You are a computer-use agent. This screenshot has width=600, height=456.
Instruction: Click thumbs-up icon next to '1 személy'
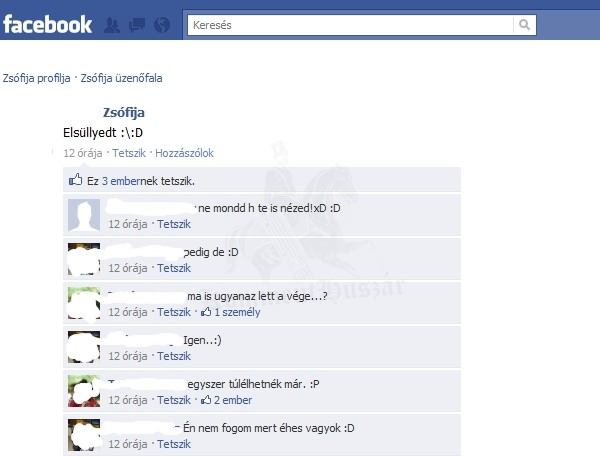coord(206,312)
